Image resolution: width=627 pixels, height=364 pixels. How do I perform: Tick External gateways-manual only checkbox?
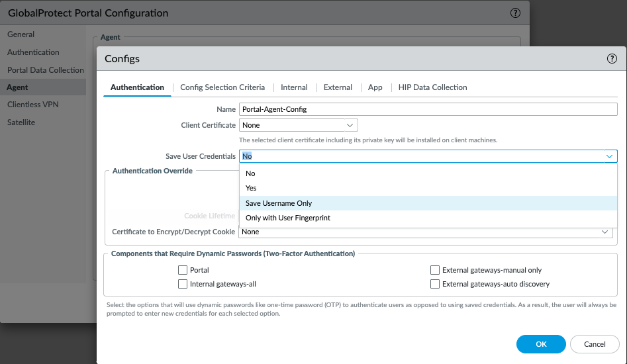tap(434, 270)
